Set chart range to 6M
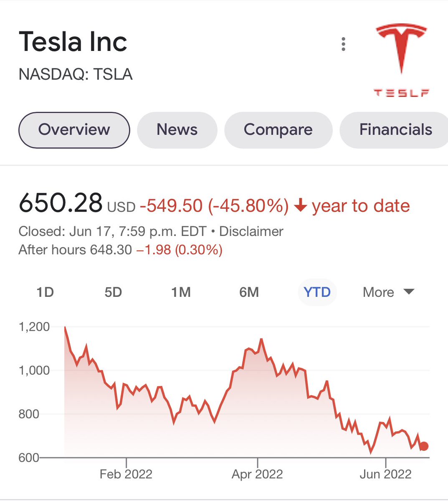The height and width of the screenshot is (501, 448). coord(249,292)
